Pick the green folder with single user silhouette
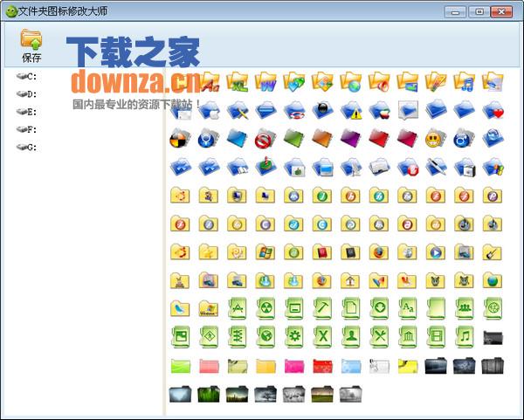The width and height of the screenshot is (524, 420). [x=350, y=337]
